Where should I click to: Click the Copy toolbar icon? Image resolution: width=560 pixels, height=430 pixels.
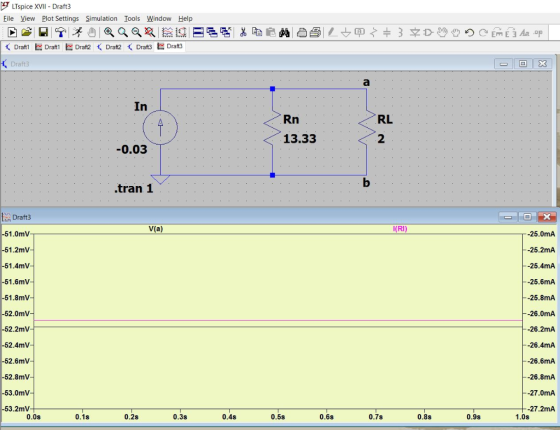257,32
